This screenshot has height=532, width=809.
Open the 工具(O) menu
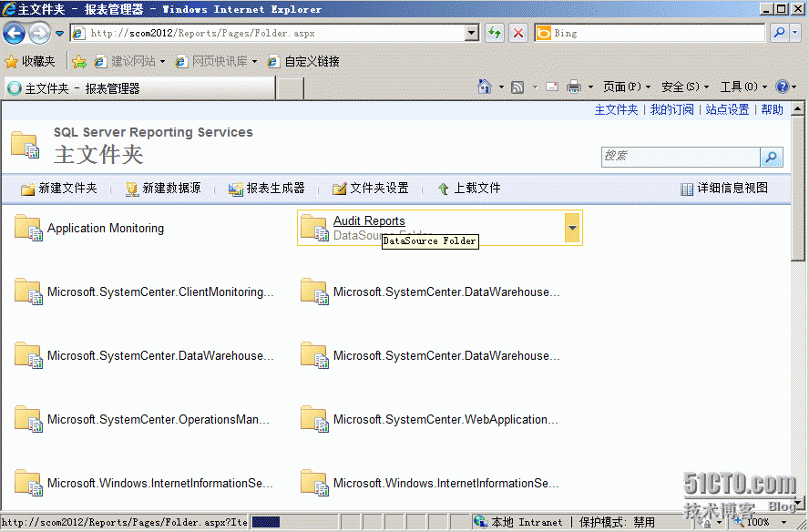click(743, 87)
